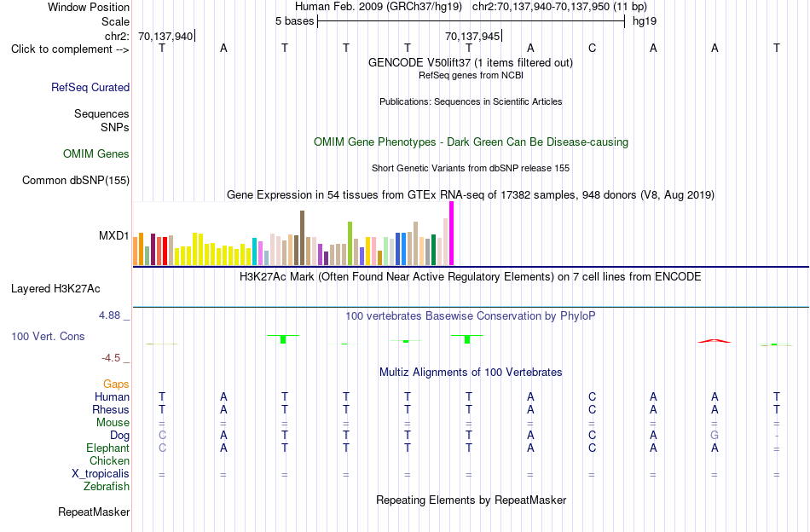
Task: Open the OMIM Genes track label
Action: 95,154
